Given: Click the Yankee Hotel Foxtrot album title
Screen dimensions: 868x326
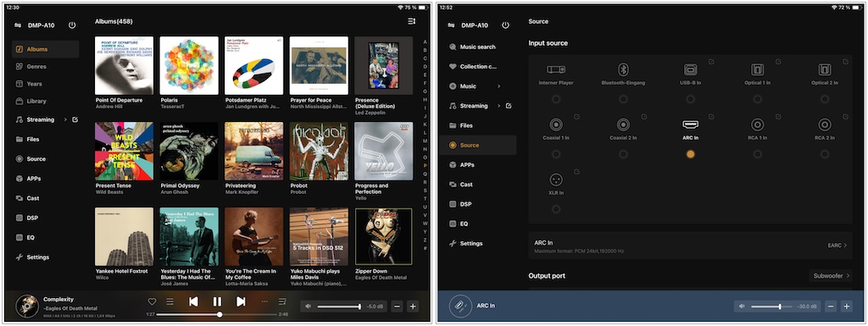Looking at the screenshot, I should 121,271.
